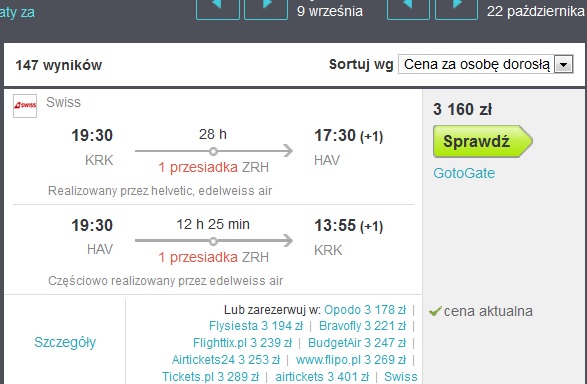The image size is (587, 384).
Task: Click the ZRH stopover dot on KRK–HAV route
Action: [x=213, y=151]
